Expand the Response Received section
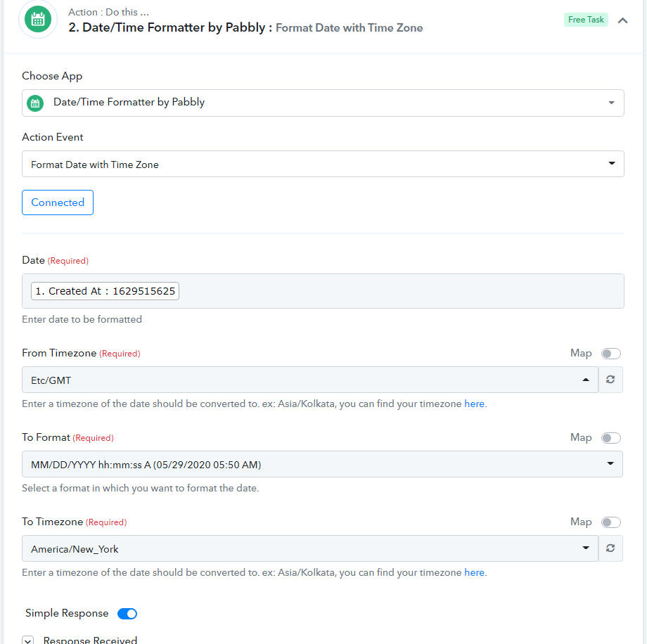The width and height of the screenshot is (647, 644). click(28, 640)
